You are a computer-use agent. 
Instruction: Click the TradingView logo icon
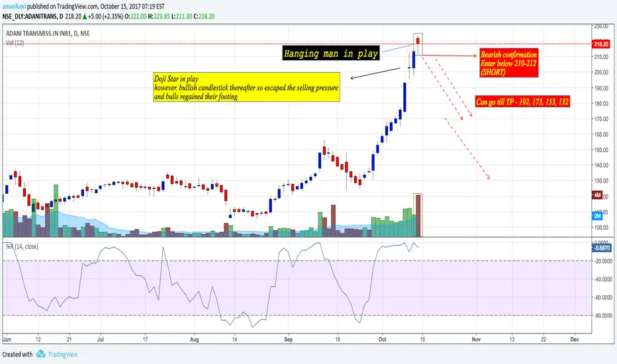coord(40,354)
